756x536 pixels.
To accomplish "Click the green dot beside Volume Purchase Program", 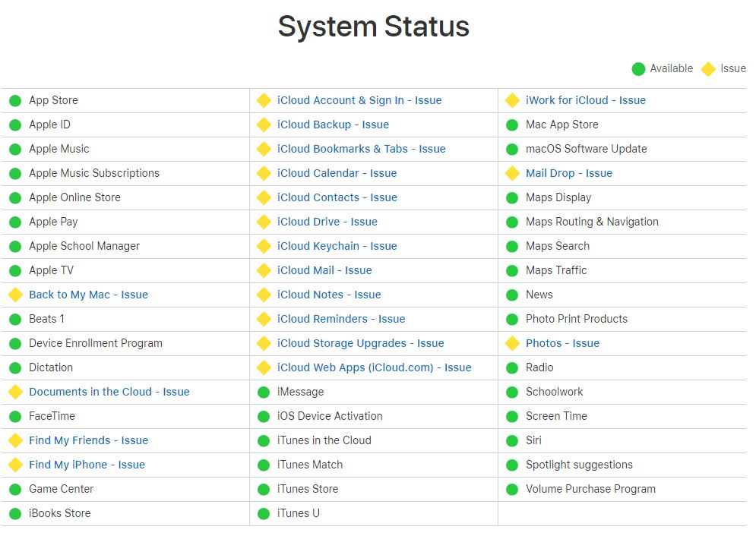I will tap(512, 490).
